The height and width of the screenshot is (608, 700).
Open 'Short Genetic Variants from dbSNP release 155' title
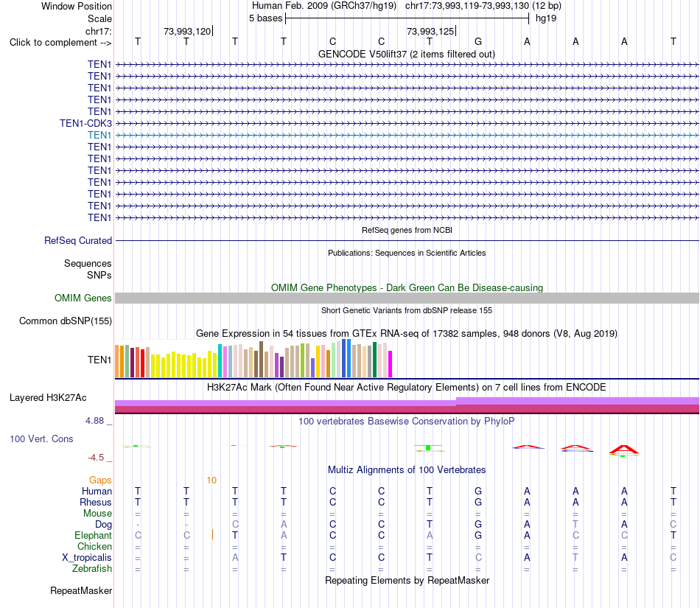[x=407, y=310]
